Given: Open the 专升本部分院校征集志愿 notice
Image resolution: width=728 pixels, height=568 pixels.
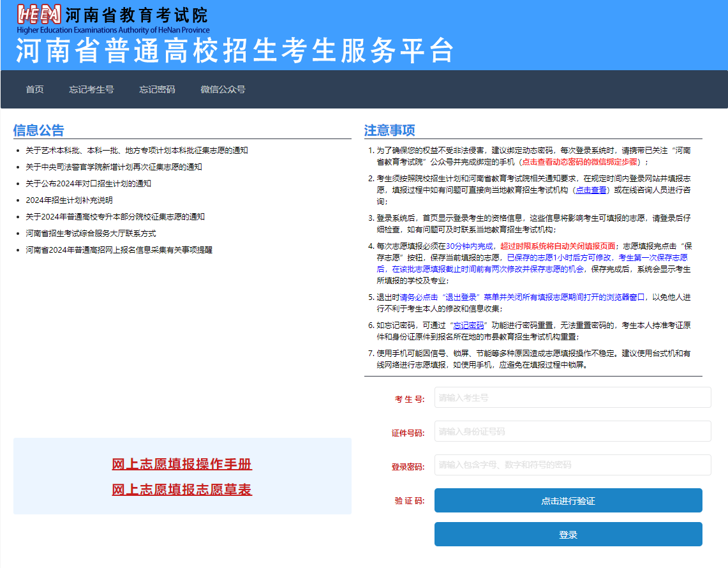Looking at the screenshot, I should (115, 217).
